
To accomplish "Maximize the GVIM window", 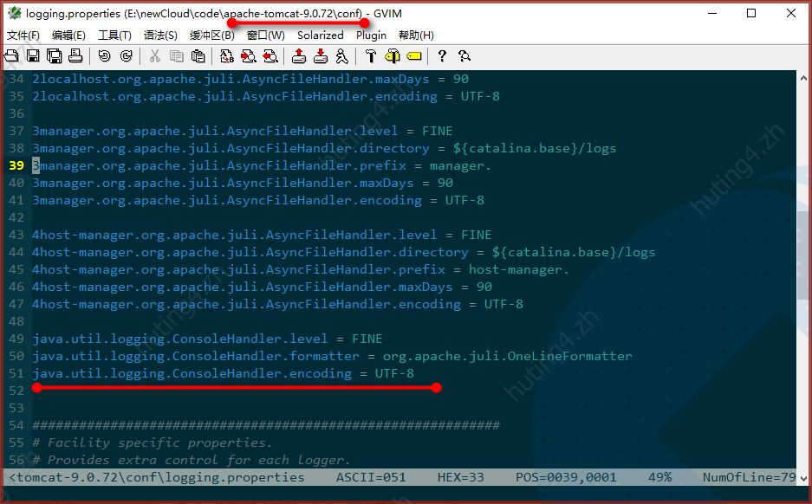I will pyautogui.click(x=751, y=14).
